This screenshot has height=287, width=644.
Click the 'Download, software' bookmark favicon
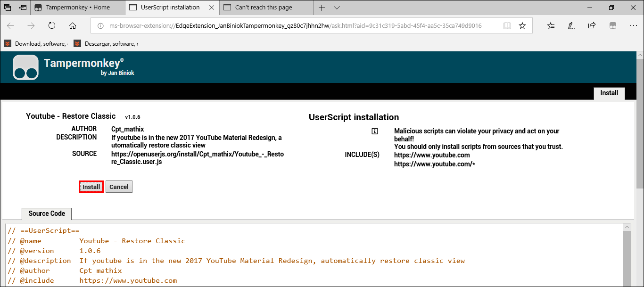pos(8,43)
